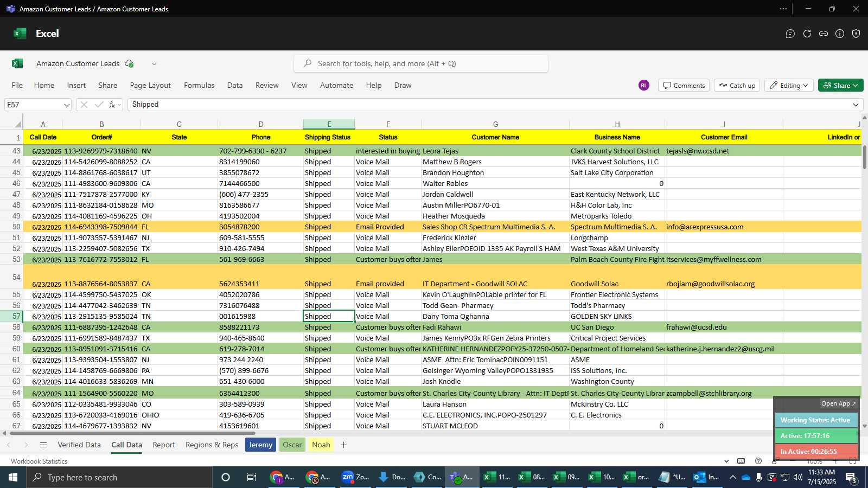This screenshot has width=868, height=488.
Task: Click the shield icon in the header
Action: [x=856, y=34]
